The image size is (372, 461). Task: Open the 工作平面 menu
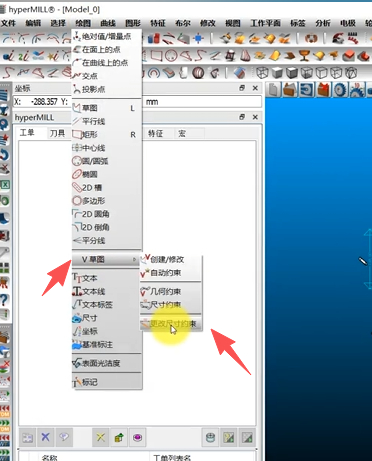265,23
